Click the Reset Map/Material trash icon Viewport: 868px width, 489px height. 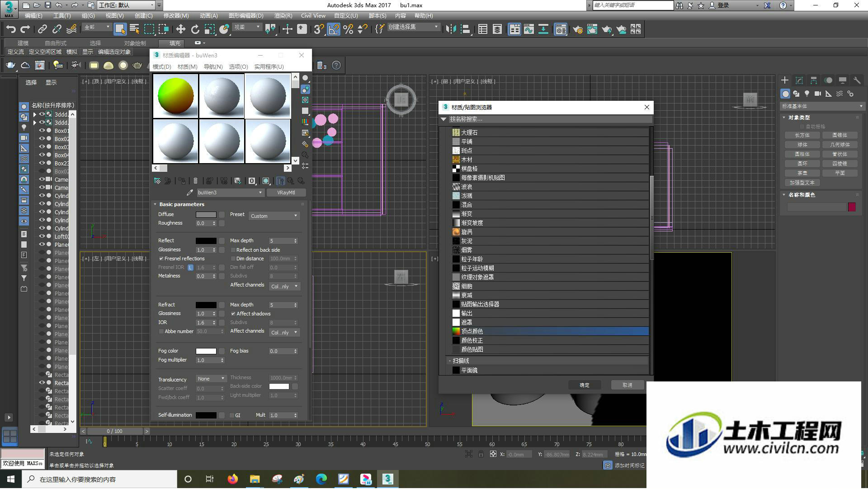coord(195,181)
